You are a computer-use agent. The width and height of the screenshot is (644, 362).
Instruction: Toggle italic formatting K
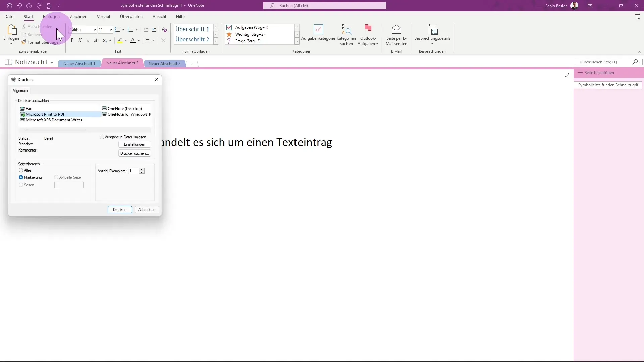(x=80, y=40)
